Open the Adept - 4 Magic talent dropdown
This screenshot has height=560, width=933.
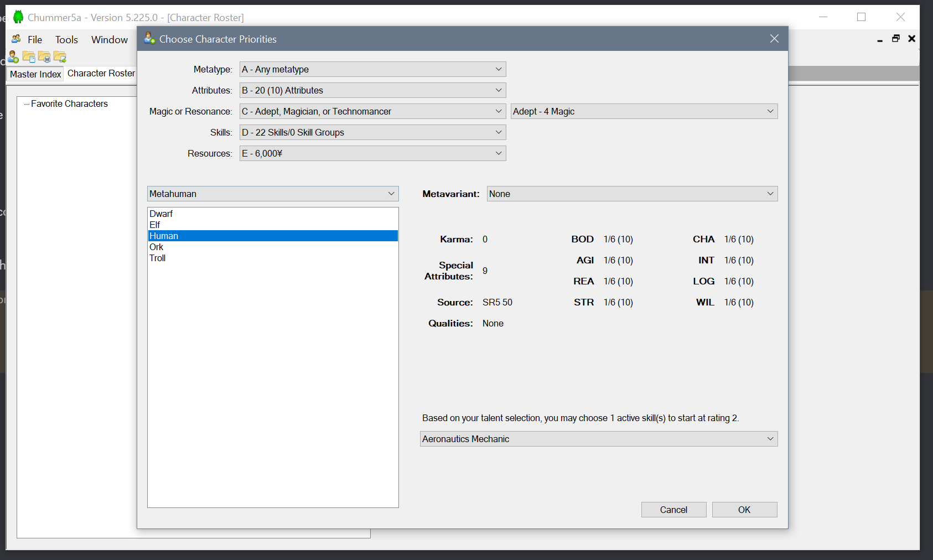pyautogui.click(x=644, y=111)
